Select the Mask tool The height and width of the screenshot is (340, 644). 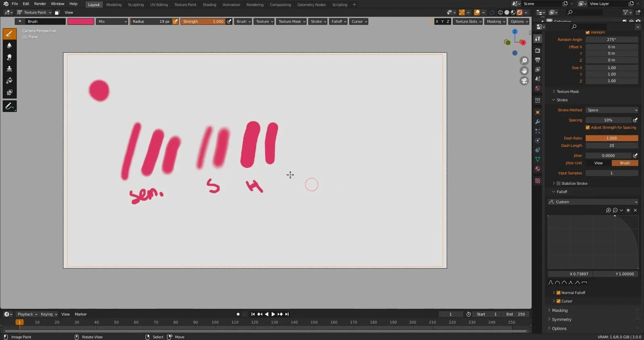[10, 92]
